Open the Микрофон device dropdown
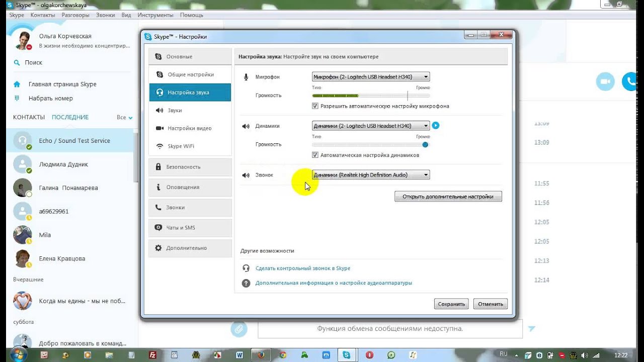This screenshot has width=644, height=362. coord(371,77)
